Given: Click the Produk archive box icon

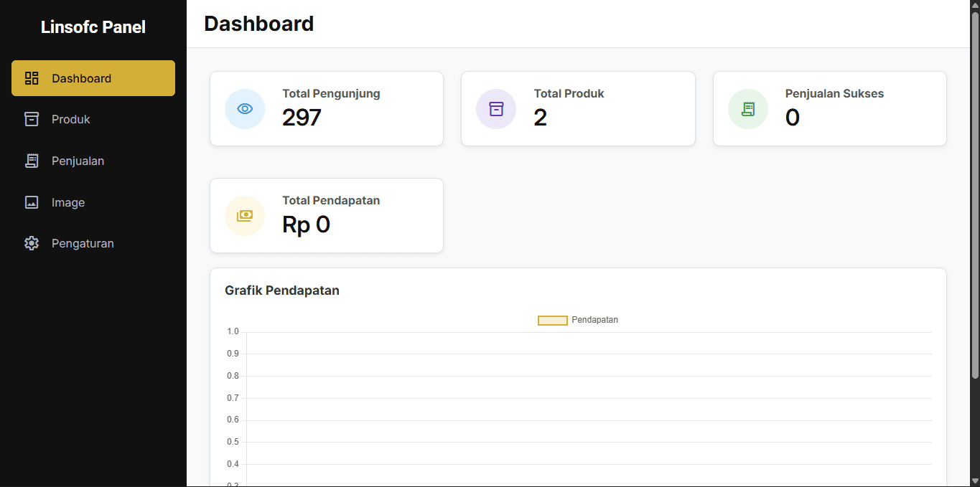Looking at the screenshot, I should [x=32, y=119].
